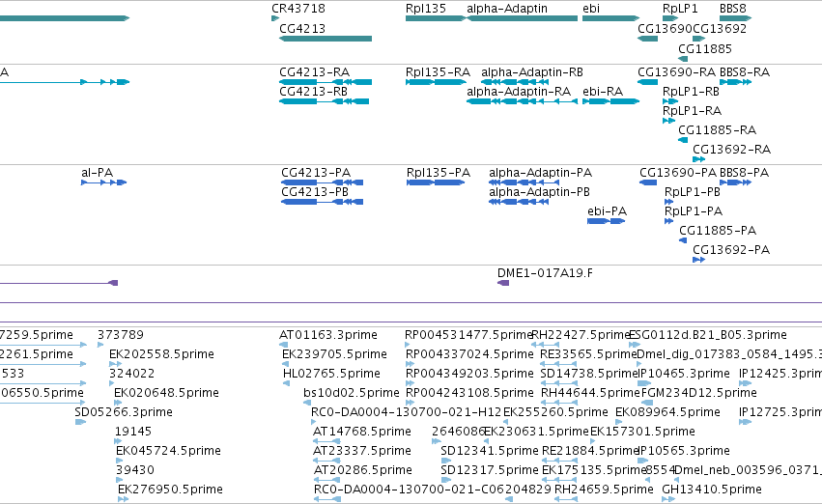
Task: Select the DME1-017A19.F feature label
Action: pos(545,273)
